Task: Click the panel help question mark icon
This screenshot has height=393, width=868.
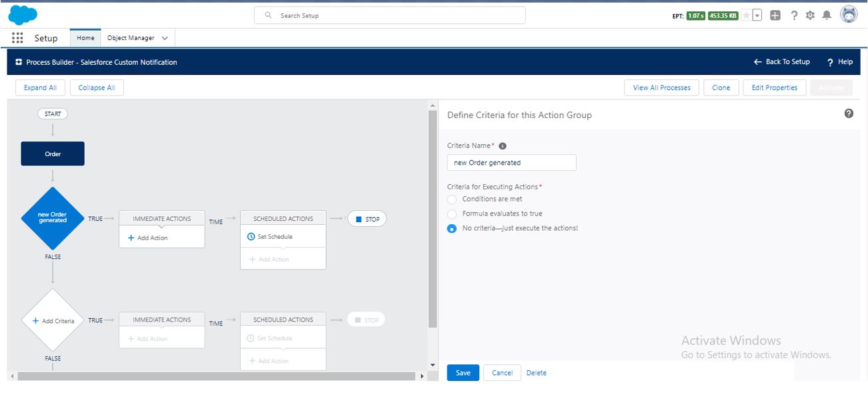Action: pyautogui.click(x=849, y=113)
